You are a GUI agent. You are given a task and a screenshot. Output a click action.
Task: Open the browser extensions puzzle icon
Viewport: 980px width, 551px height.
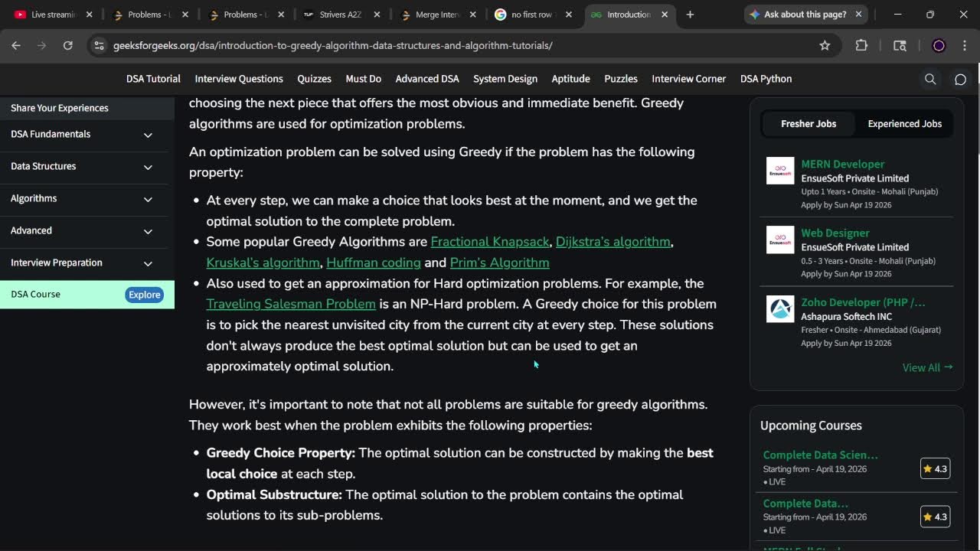tap(861, 46)
